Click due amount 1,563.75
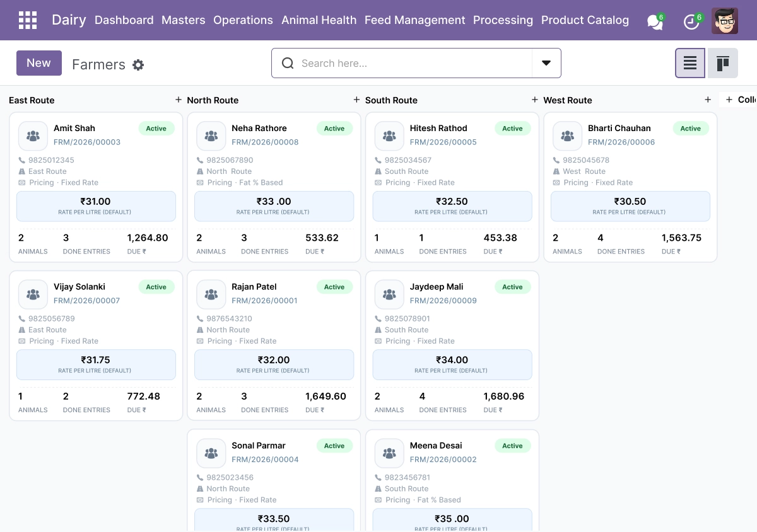This screenshot has height=532, width=757. tap(681, 238)
